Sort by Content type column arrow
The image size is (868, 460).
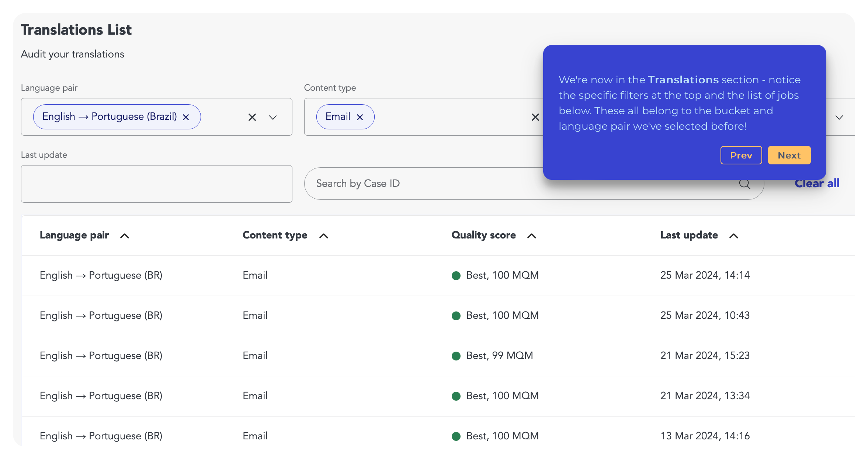(x=324, y=236)
